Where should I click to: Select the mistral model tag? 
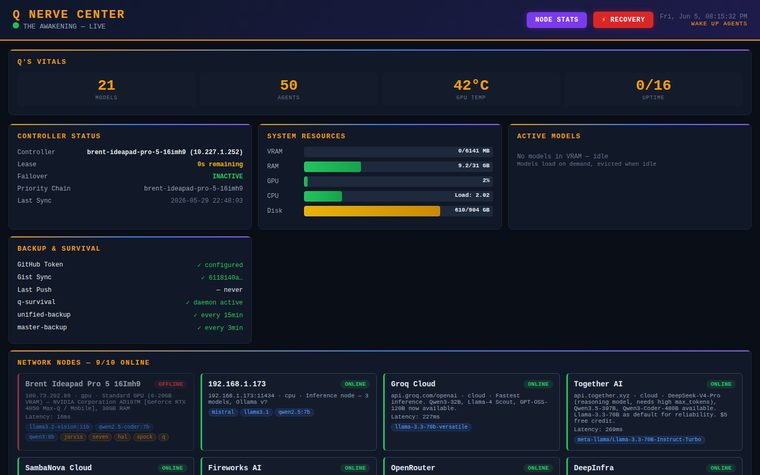[x=223, y=412]
